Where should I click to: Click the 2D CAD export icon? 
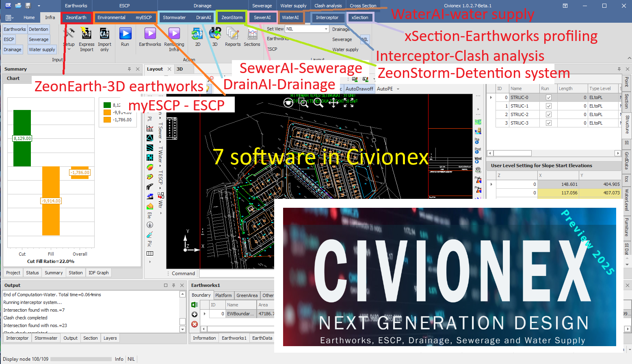pos(197,33)
